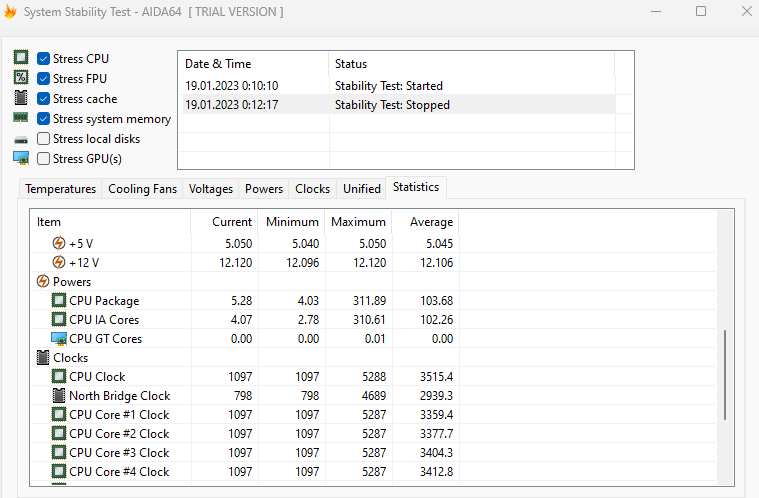The height and width of the screenshot is (498, 759).
Task: Click the Clocks group chip icon
Action: [x=43, y=358]
